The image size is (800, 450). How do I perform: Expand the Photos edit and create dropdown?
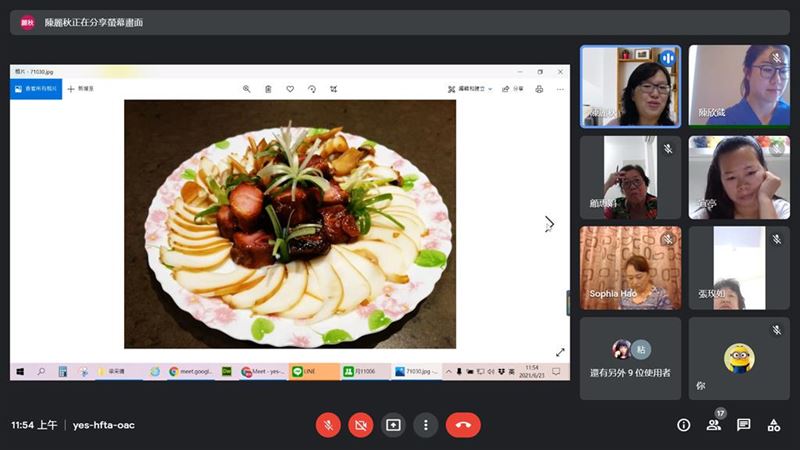tap(470, 89)
